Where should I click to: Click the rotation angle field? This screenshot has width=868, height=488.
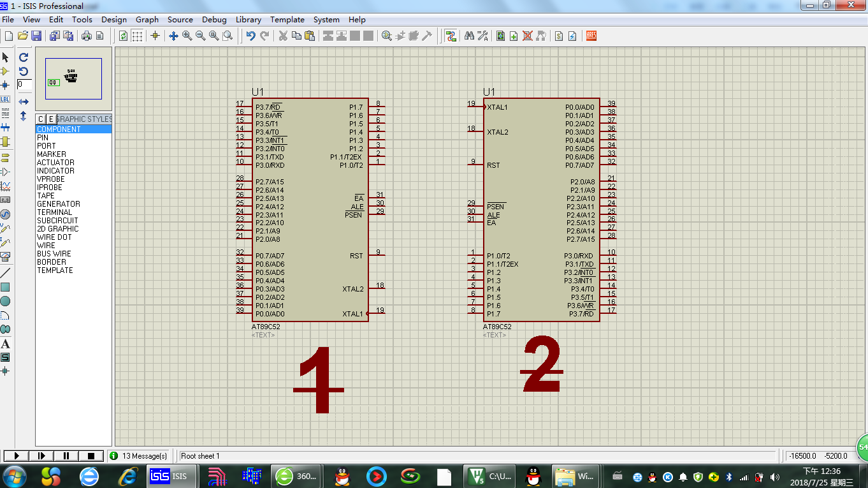(x=24, y=84)
